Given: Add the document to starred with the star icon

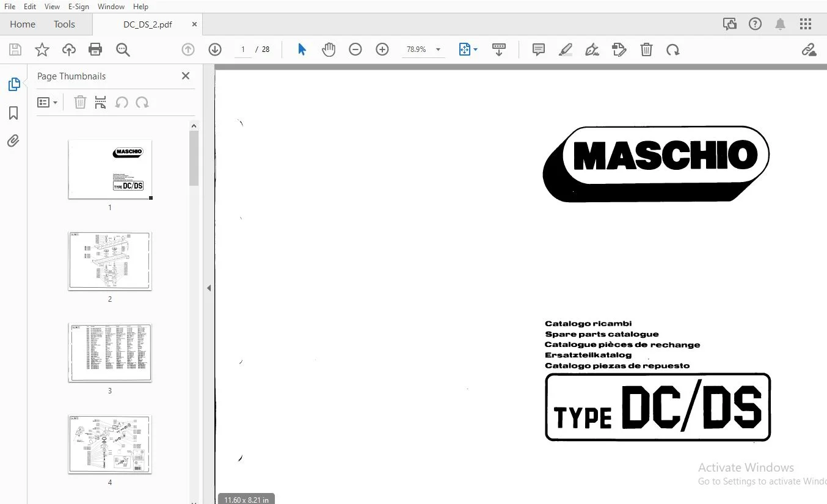Looking at the screenshot, I should tap(42, 49).
